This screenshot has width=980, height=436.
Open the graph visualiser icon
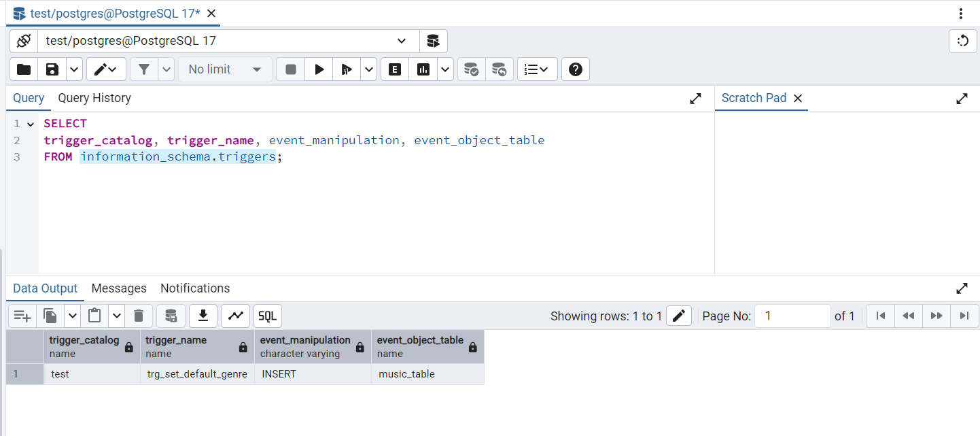click(235, 316)
